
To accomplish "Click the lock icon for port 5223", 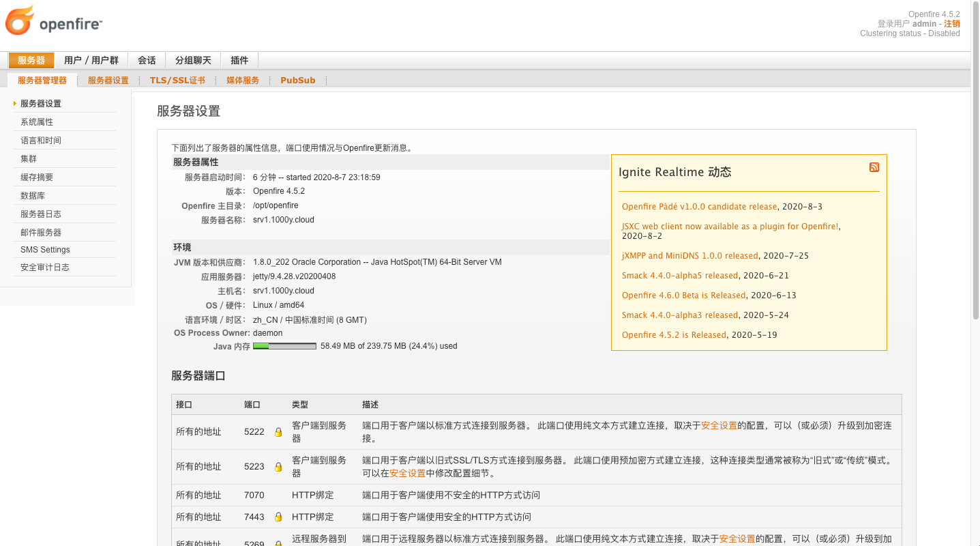I will (x=278, y=467).
